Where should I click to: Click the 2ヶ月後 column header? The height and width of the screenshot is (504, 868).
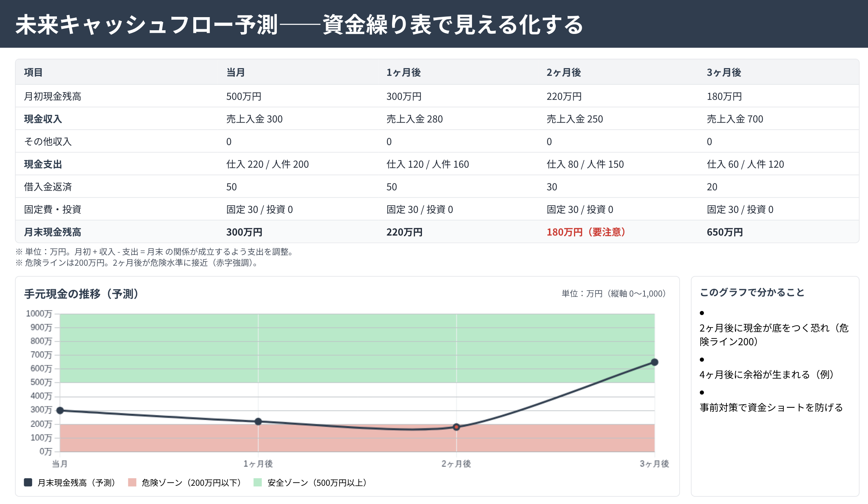[563, 72]
